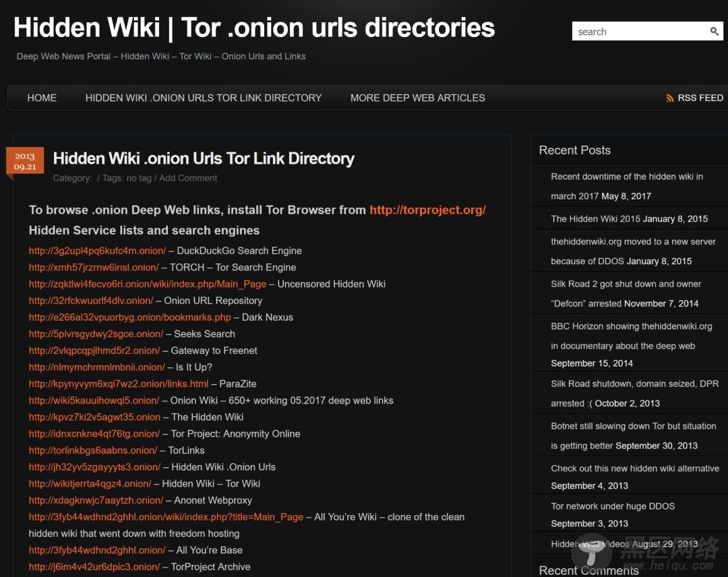Open the TorLinks onion link
Screen dimensions: 728x577
coord(93,450)
